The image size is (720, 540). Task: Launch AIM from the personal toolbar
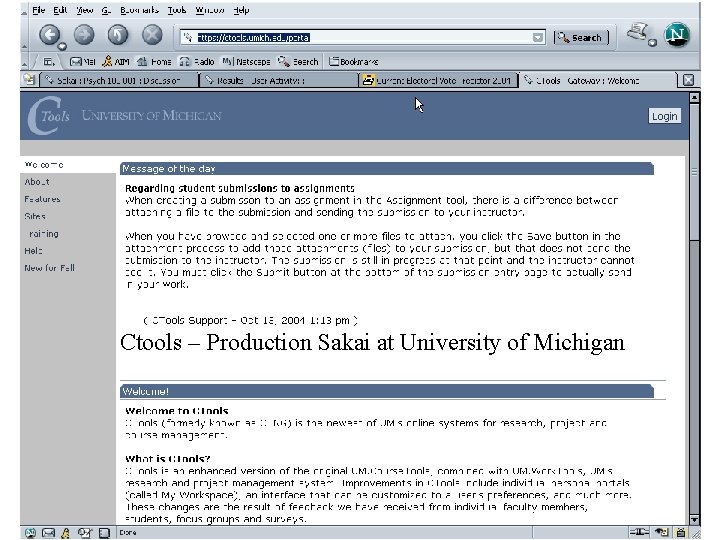click(116, 62)
